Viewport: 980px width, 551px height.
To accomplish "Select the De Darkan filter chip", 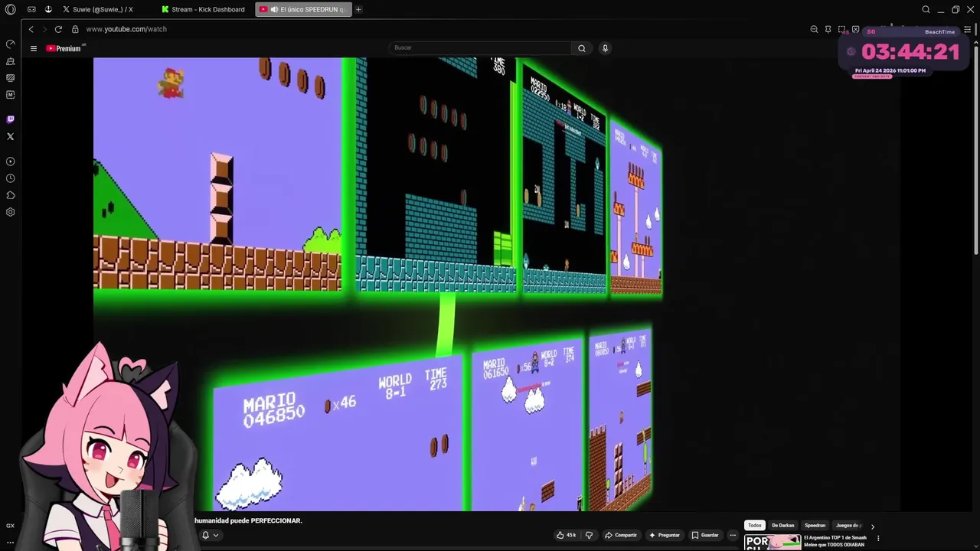I will click(782, 526).
